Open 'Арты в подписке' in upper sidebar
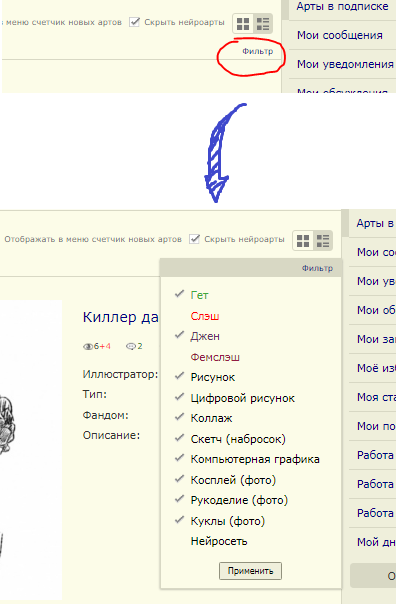396x604 pixels. coord(342,7)
